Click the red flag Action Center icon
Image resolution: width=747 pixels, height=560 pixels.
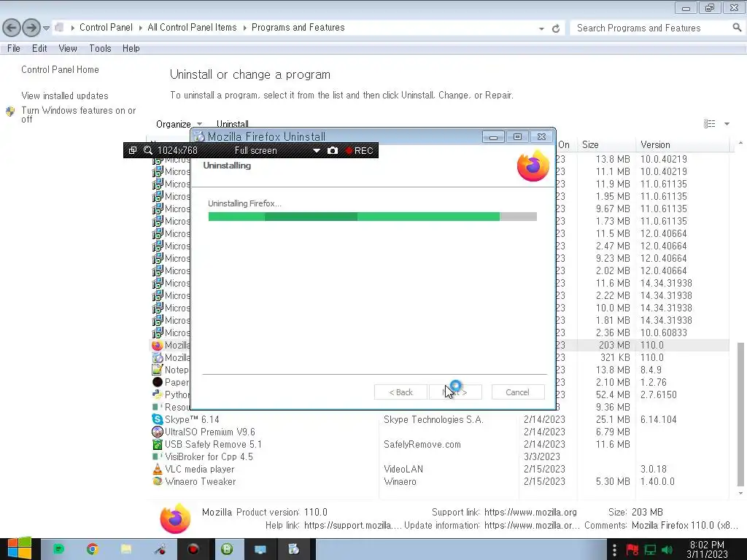click(632, 550)
